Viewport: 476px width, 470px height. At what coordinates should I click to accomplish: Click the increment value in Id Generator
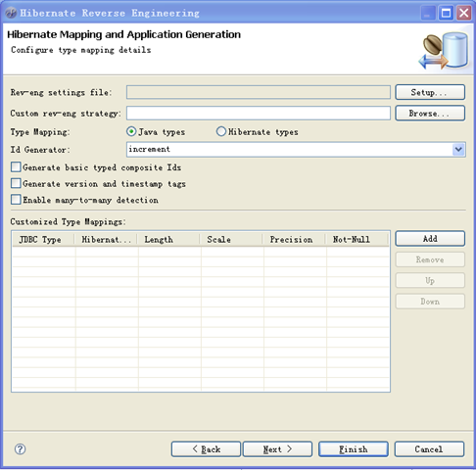point(149,149)
